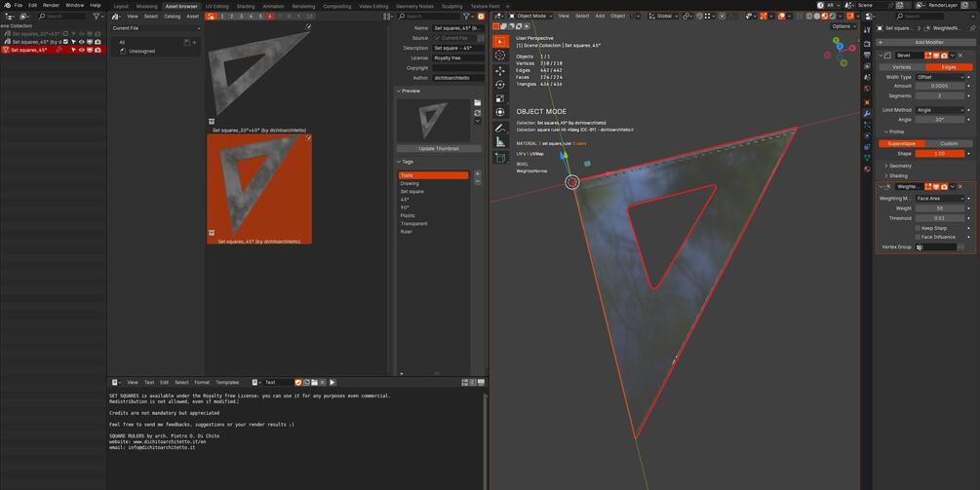Enable the Keep Sharp checkbox
Screen dimensions: 980x490
tap(919, 229)
